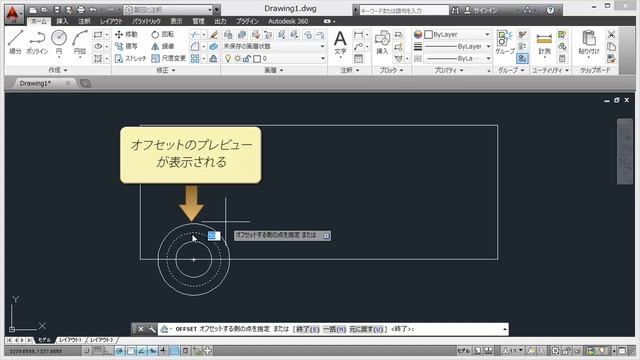Open the unsaved layer state dropdown
This screenshot has width=640, height=360.
point(274,47)
